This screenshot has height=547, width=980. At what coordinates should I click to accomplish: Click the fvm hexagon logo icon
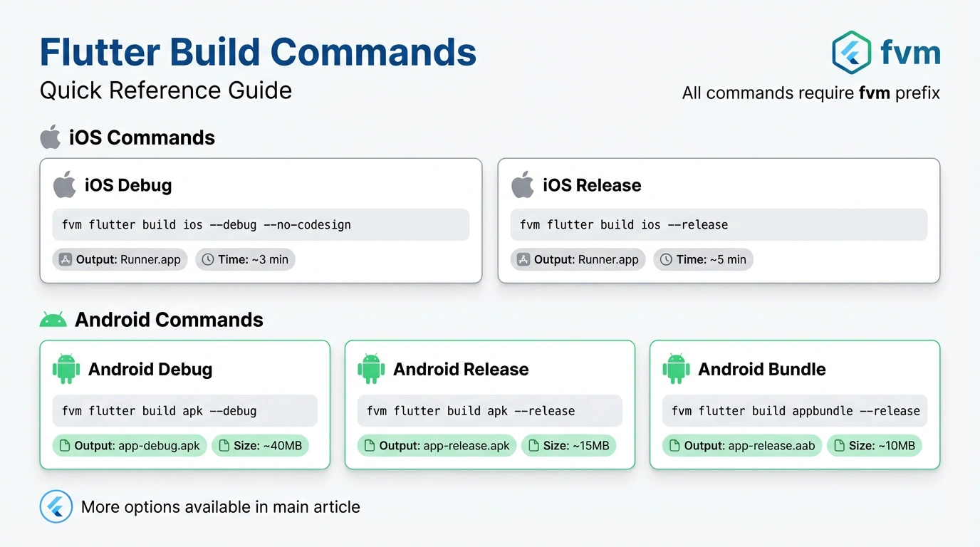point(852,52)
